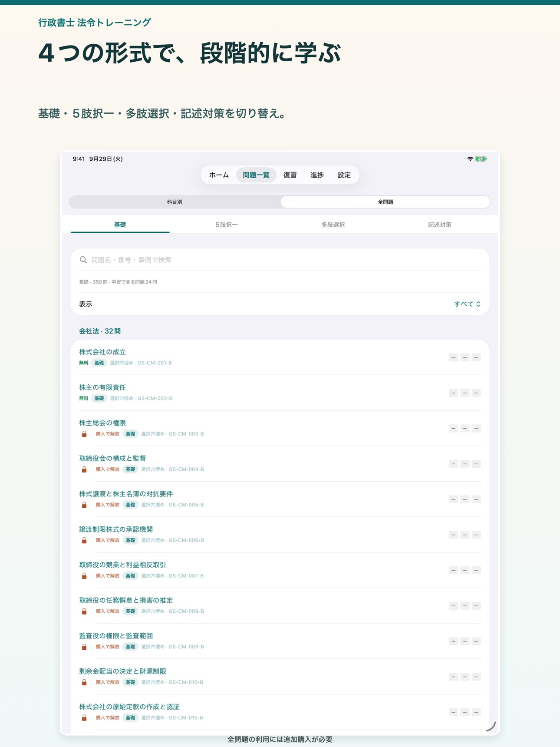Click lock icon on 譲渡制限株式の承認機関 row
Screen dimensions: 560x747
coord(84,540)
